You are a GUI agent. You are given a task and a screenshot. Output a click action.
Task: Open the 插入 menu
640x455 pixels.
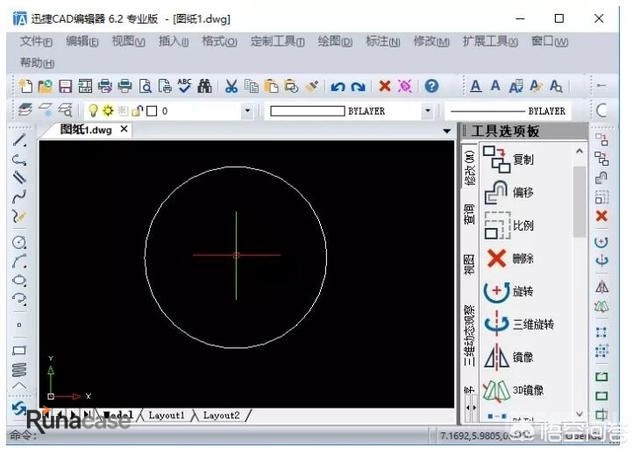[173, 41]
